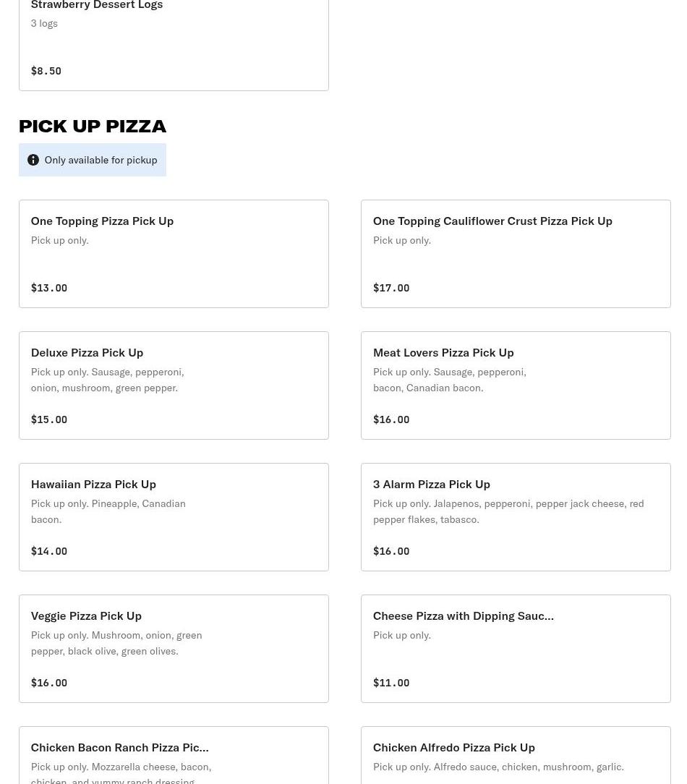Choose the Deluxe Pizza Pick Up card
The height and width of the screenshot is (784, 687).
[x=174, y=385]
